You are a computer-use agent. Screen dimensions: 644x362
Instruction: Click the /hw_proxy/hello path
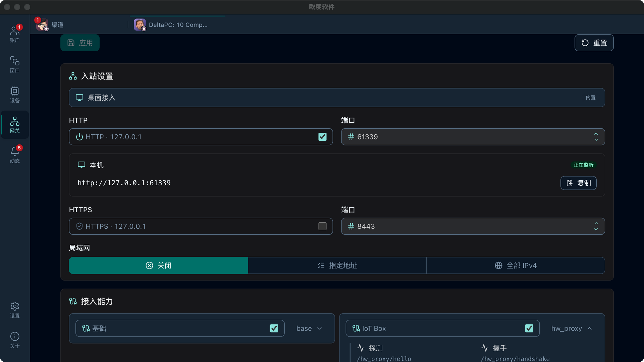384,359
